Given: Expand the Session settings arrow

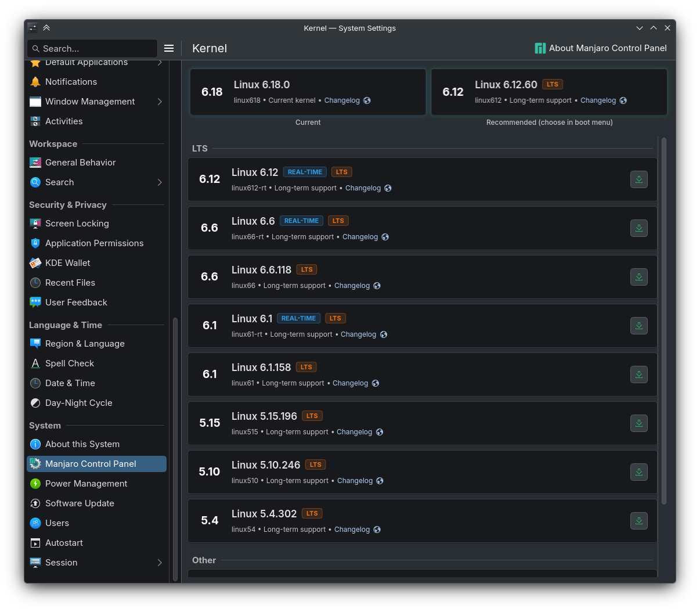Looking at the screenshot, I should click(x=160, y=563).
